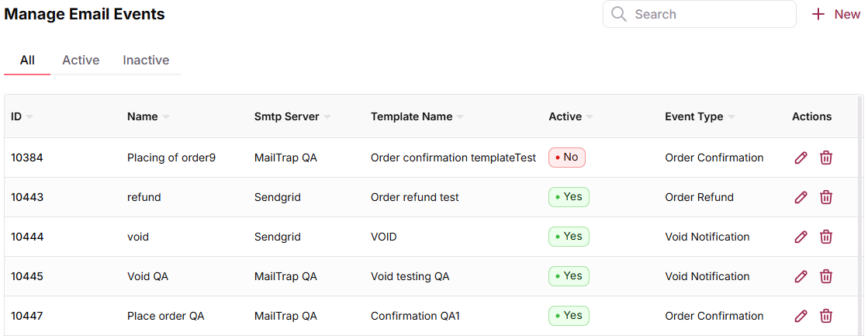Image resolution: width=868 pixels, height=336 pixels.
Task: Click the No status badge for 10384
Action: point(566,158)
